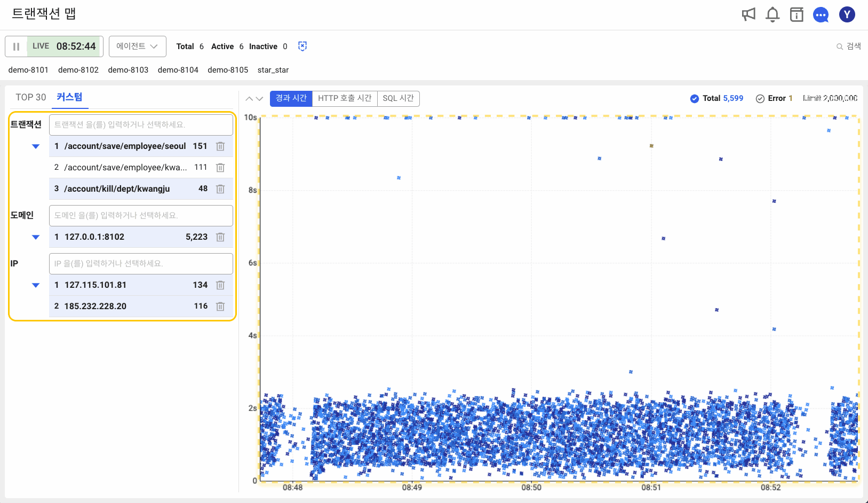
Task: Focus the IP input field
Action: [x=141, y=263]
